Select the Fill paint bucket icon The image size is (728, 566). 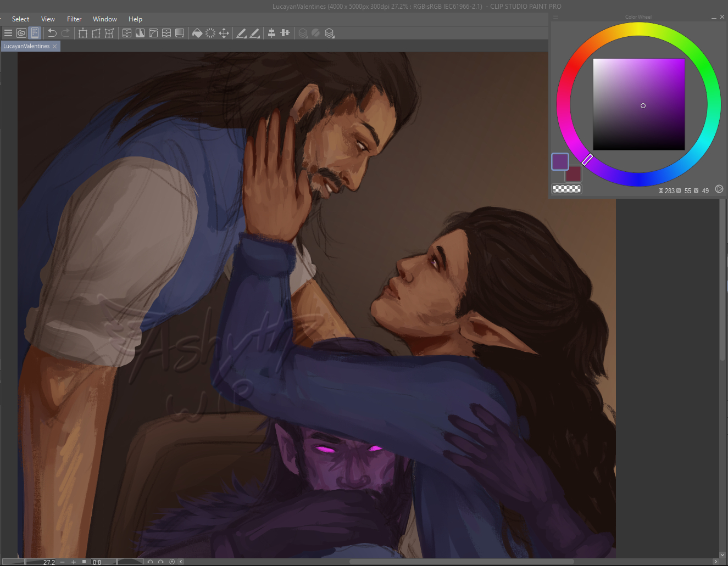[x=197, y=33]
